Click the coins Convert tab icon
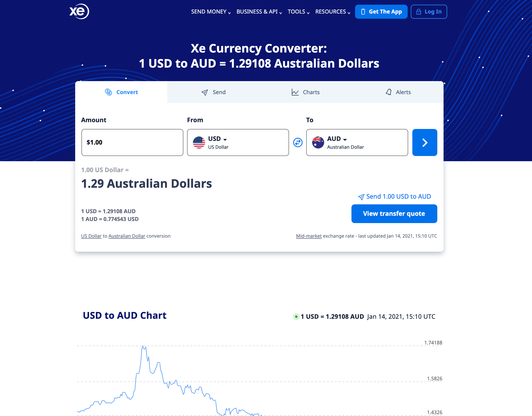Screen dimensions: 532x416 108,92
